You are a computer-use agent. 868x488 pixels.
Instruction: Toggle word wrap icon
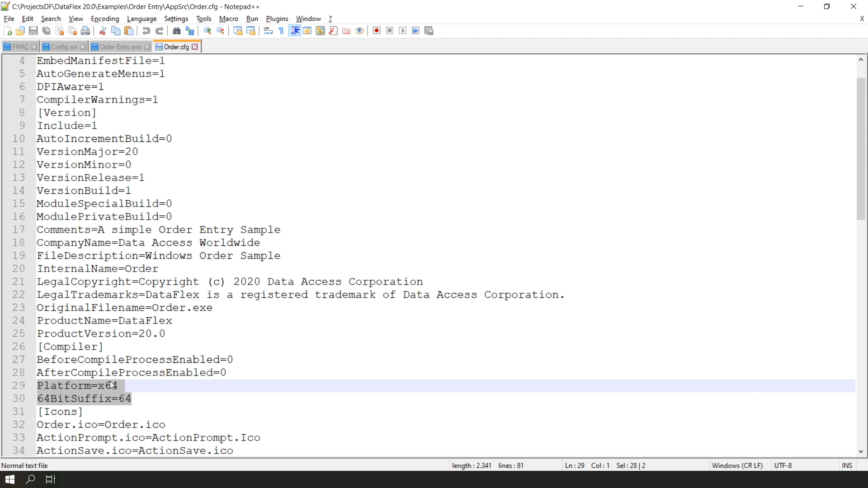(268, 31)
